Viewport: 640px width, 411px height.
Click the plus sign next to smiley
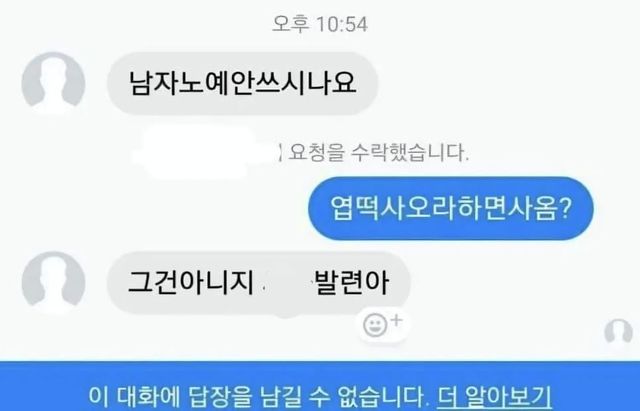click(x=396, y=320)
